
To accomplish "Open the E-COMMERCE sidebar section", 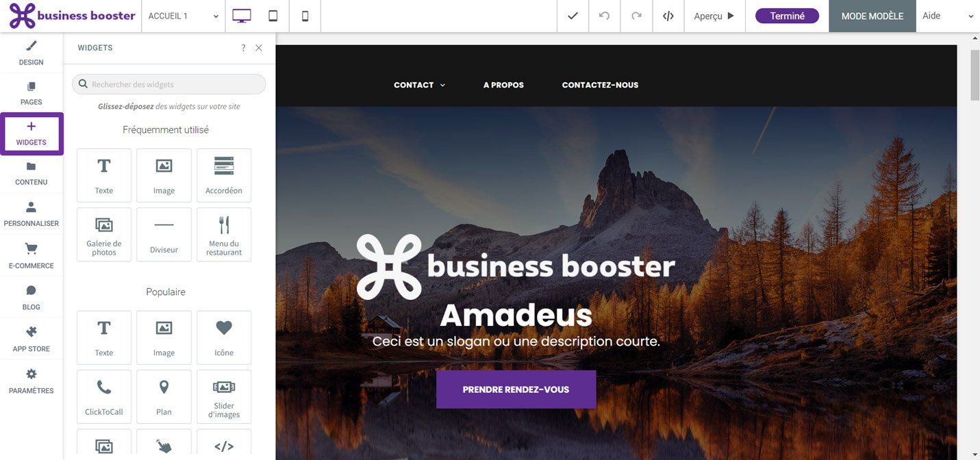I will point(31,256).
